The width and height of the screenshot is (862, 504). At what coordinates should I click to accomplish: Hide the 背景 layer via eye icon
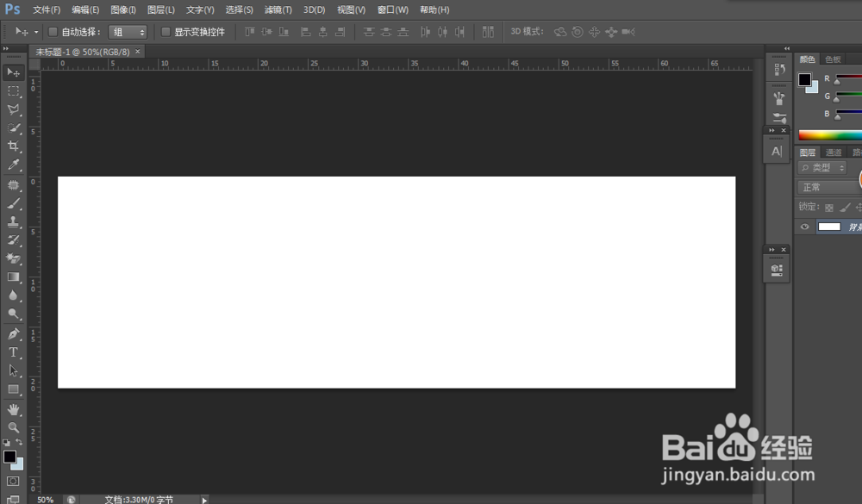(805, 227)
